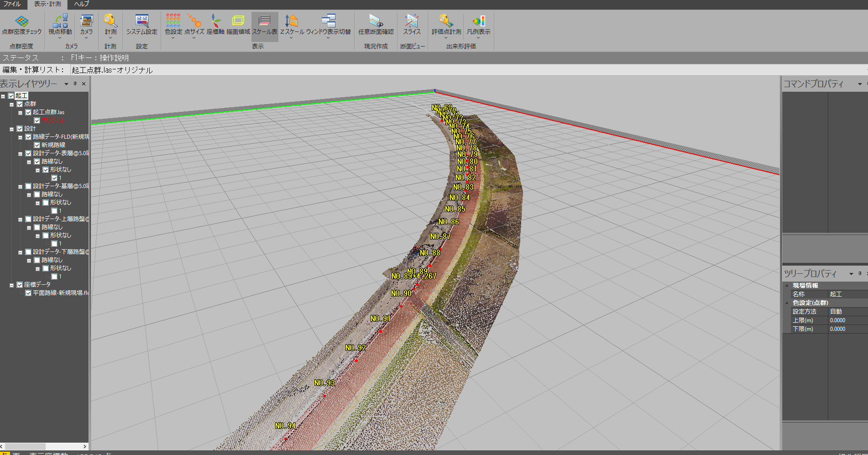Image resolution: width=868 pixels, height=455 pixels.
Task: Collapse the 設計 tree node
Action: 11,129
